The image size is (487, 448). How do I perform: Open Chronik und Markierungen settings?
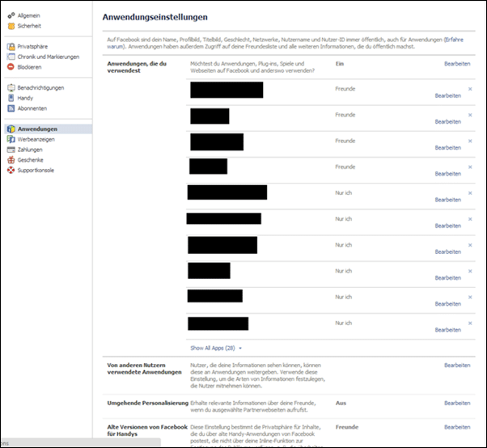pyautogui.click(x=49, y=57)
